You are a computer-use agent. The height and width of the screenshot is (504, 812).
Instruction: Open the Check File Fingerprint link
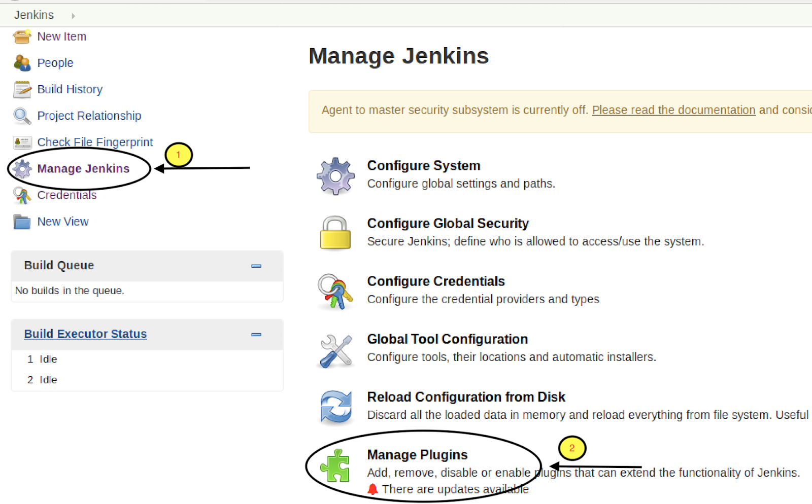click(x=95, y=142)
